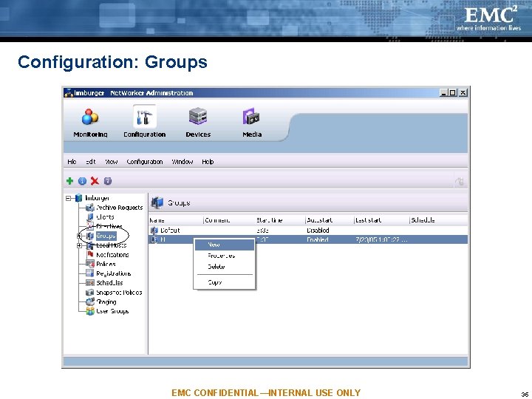Viewport: 532px width, 399px height.
Task: Click the Enabled autostart cell
Action: 317,239
